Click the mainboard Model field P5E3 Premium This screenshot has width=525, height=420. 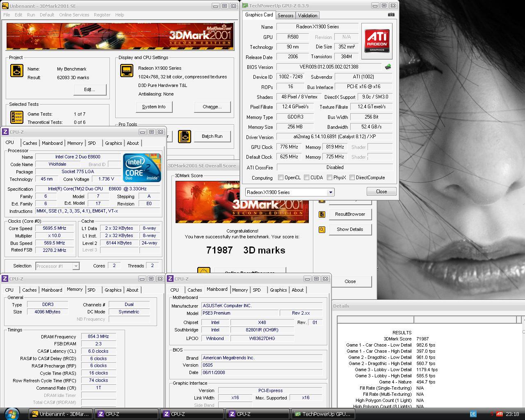click(239, 313)
